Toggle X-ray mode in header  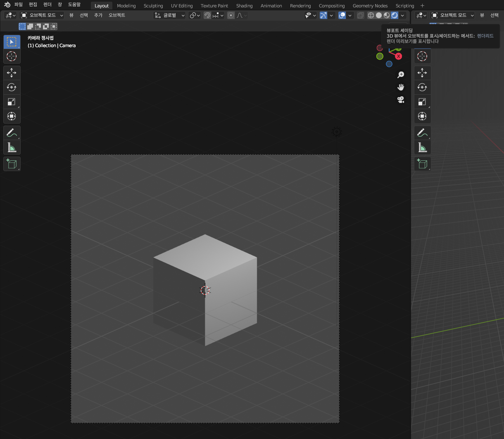[x=361, y=15]
